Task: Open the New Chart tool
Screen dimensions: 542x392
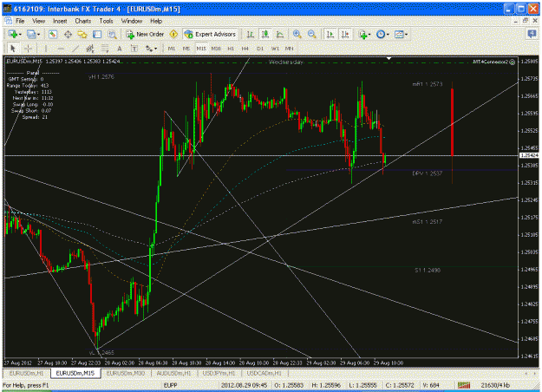Action: [13, 34]
